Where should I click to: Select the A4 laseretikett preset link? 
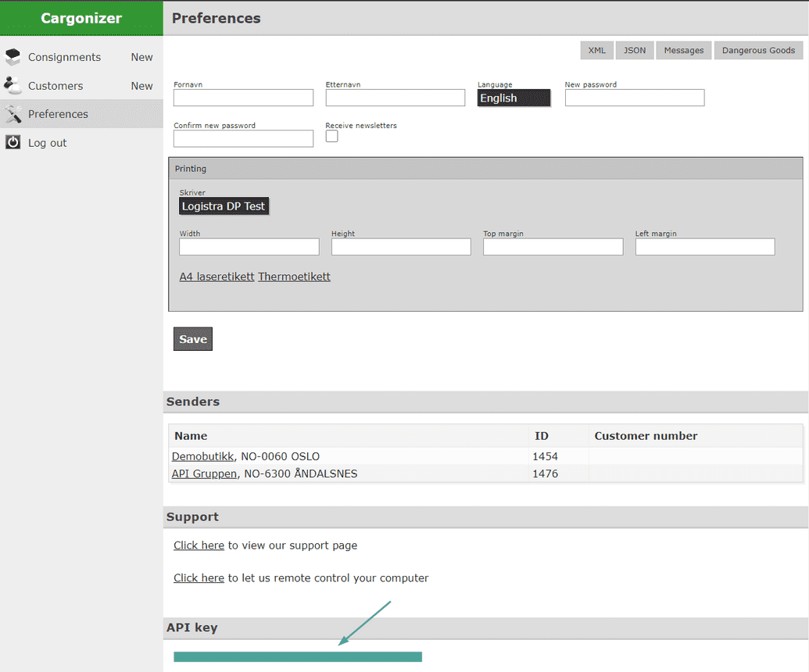(217, 277)
